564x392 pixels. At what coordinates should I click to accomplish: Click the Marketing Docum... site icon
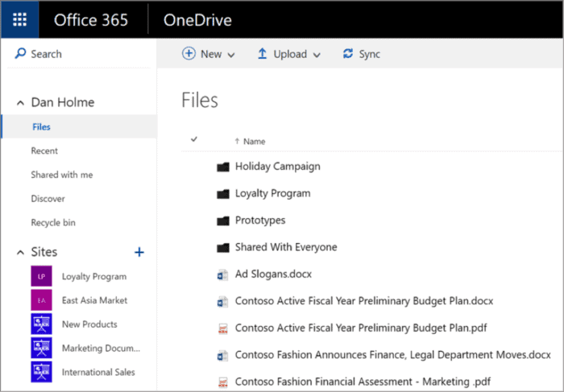[41, 348]
